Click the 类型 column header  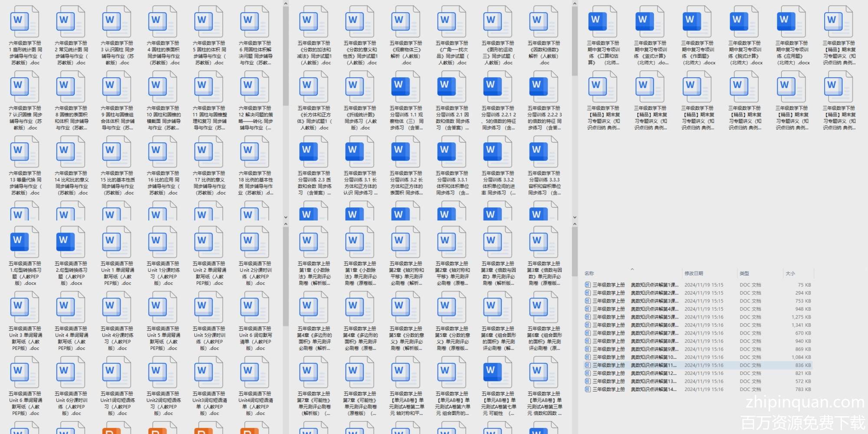pyautogui.click(x=744, y=273)
